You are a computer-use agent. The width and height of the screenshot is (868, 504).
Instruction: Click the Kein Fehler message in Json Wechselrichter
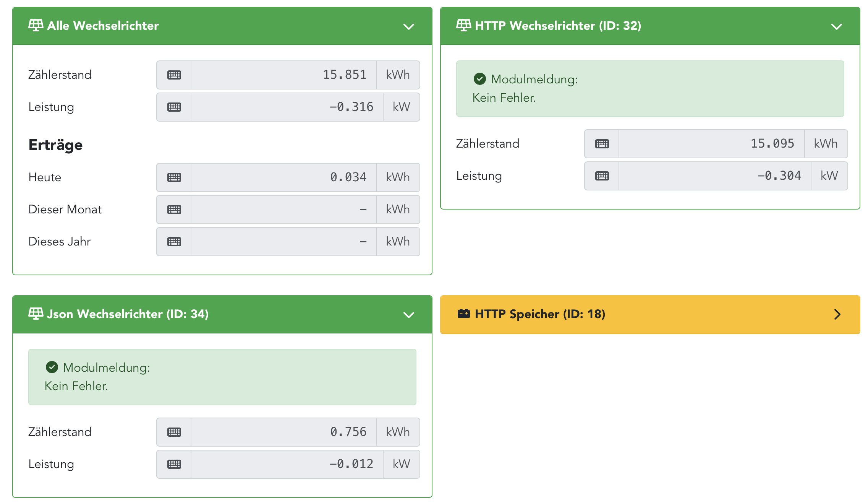76,386
